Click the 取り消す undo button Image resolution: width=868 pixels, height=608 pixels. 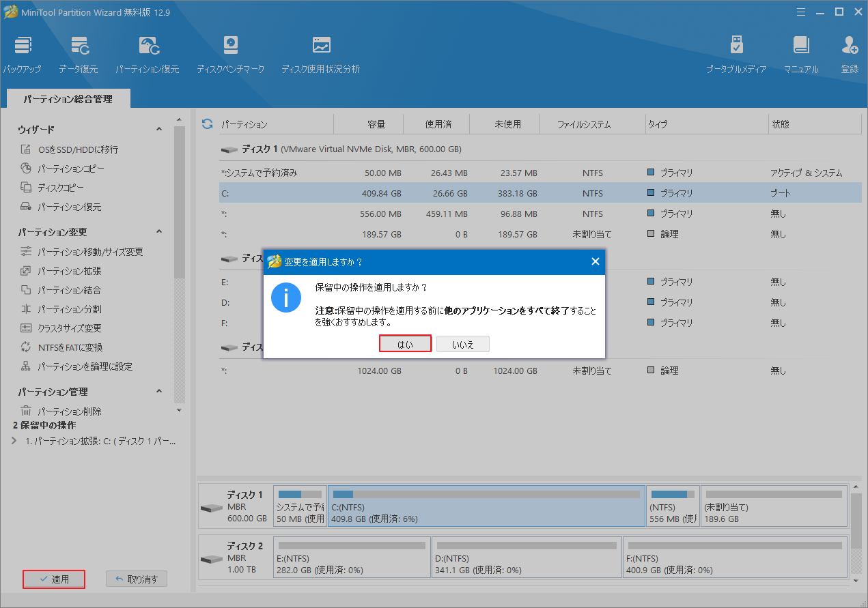(137, 579)
